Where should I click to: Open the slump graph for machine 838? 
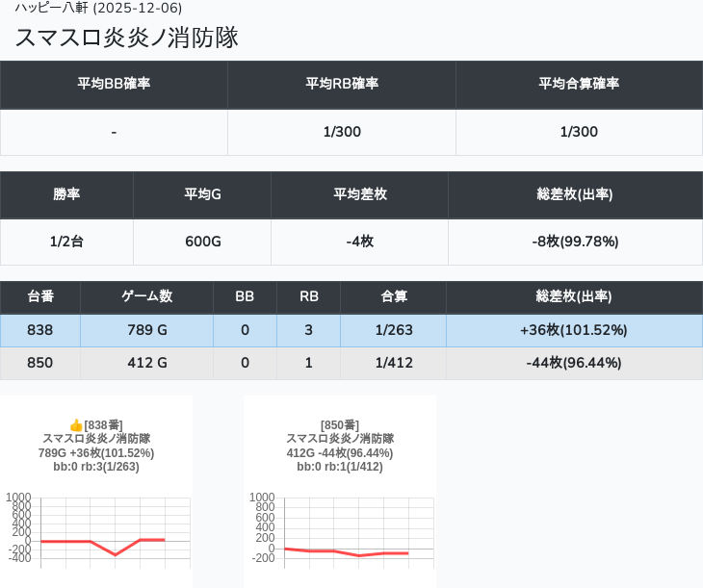pos(96,529)
